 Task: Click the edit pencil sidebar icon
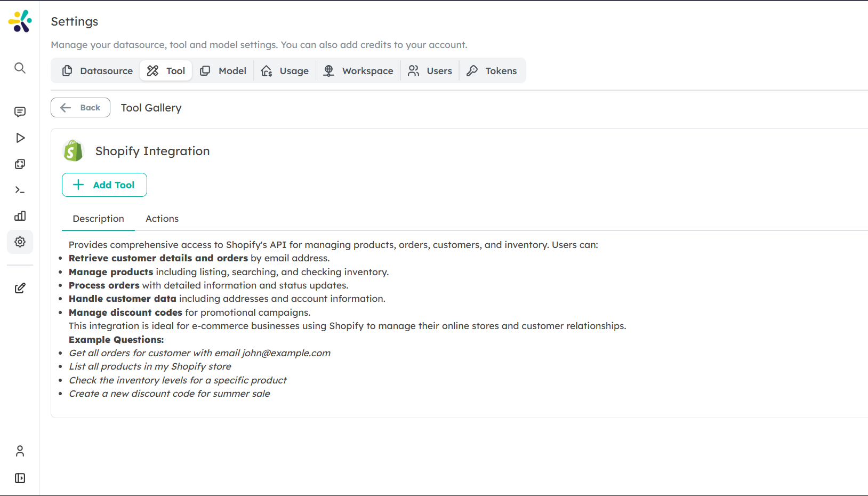pos(20,289)
